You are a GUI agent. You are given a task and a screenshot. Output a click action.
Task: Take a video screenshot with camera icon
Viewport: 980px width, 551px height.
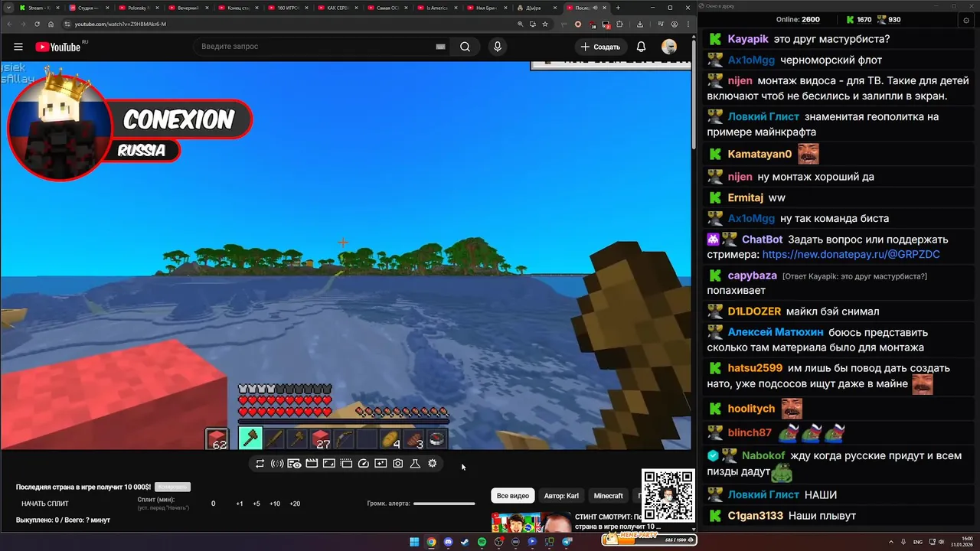(398, 463)
